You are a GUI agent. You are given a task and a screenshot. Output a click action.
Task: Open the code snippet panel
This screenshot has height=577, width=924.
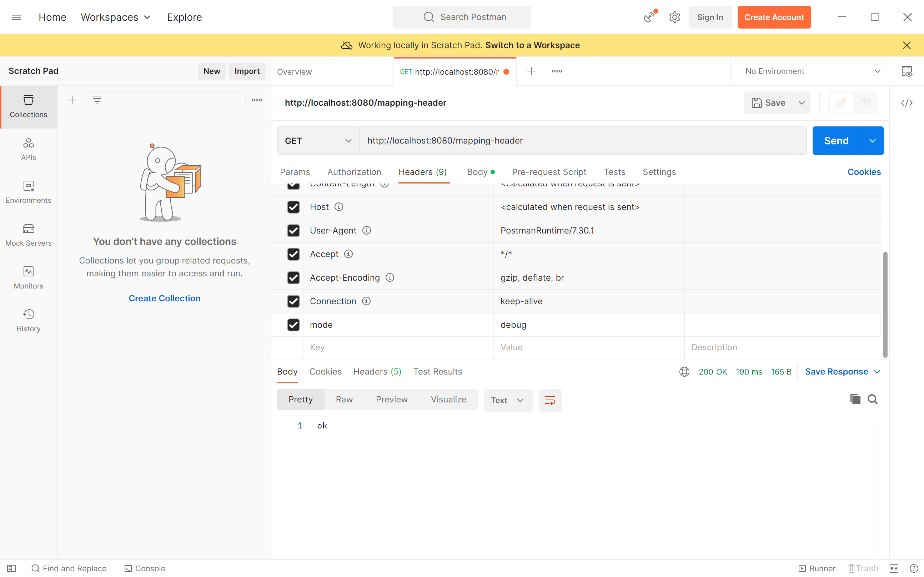(907, 103)
